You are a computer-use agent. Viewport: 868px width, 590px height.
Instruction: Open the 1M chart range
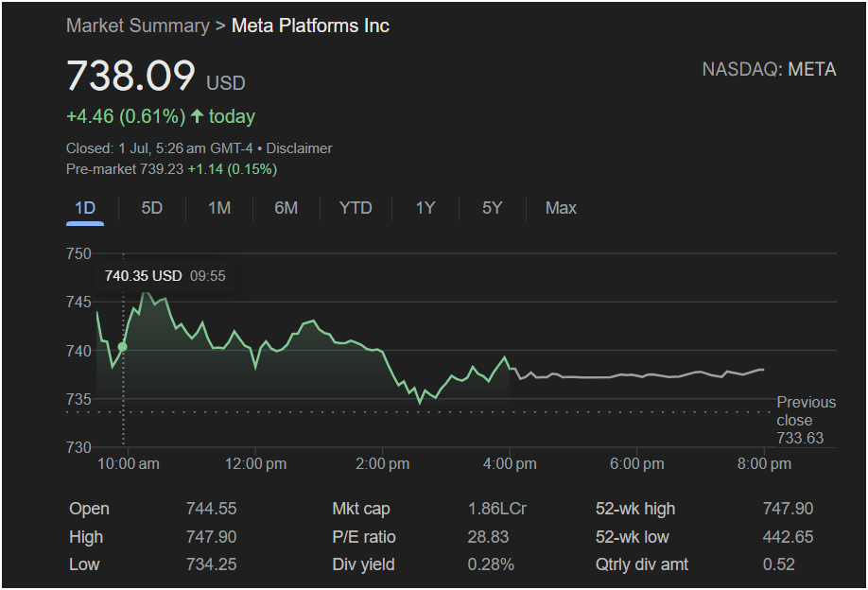click(x=219, y=208)
